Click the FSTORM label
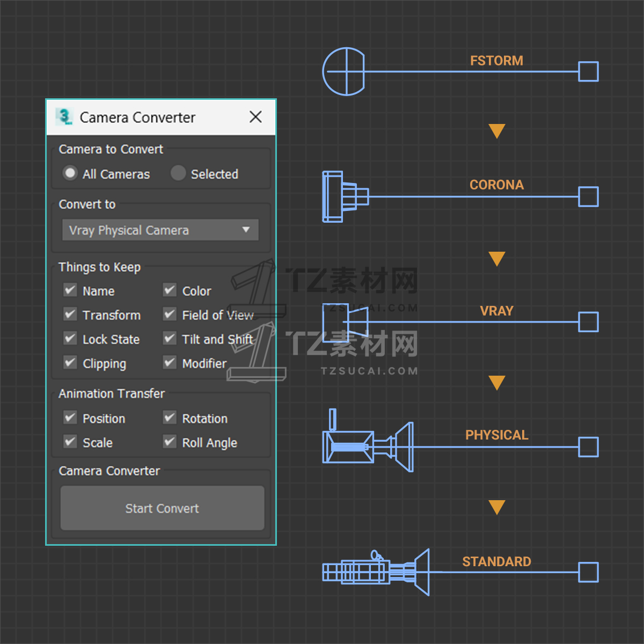 (496, 61)
